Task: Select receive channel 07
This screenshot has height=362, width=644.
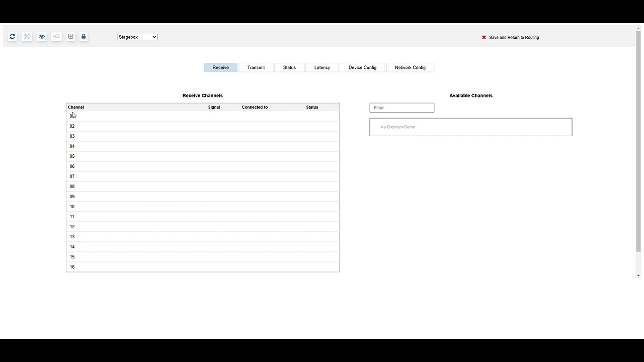Action: pyautogui.click(x=203, y=176)
